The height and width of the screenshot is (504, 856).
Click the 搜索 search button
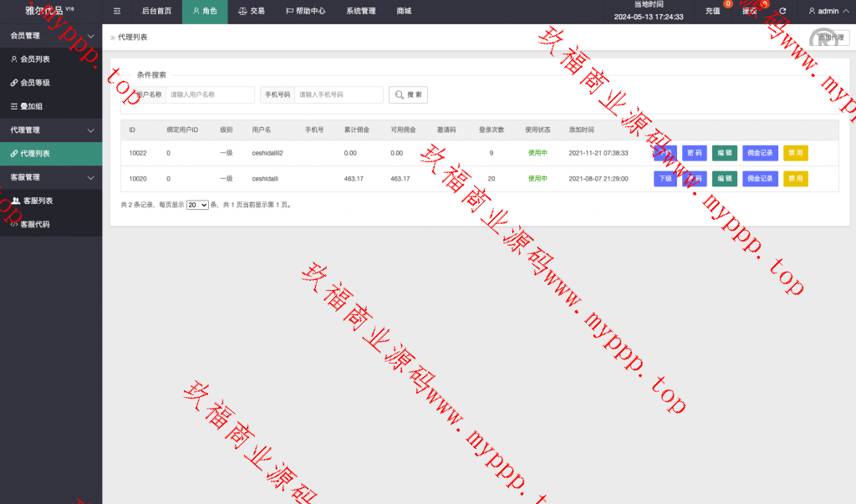point(408,95)
